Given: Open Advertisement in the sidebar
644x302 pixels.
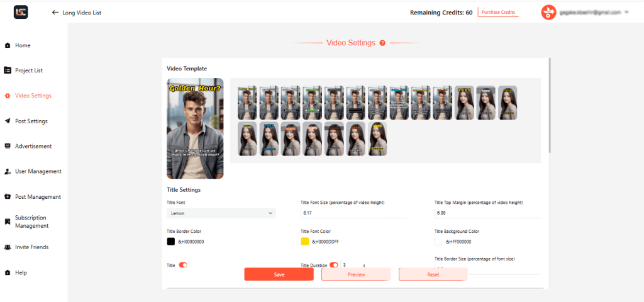Looking at the screenshot, I should click(33, 146).
